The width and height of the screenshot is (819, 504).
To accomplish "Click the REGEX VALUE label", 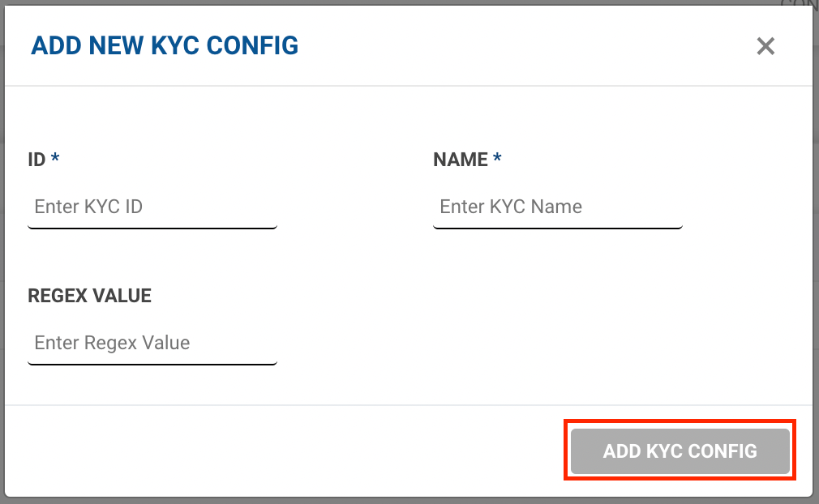I will [89, 296].
